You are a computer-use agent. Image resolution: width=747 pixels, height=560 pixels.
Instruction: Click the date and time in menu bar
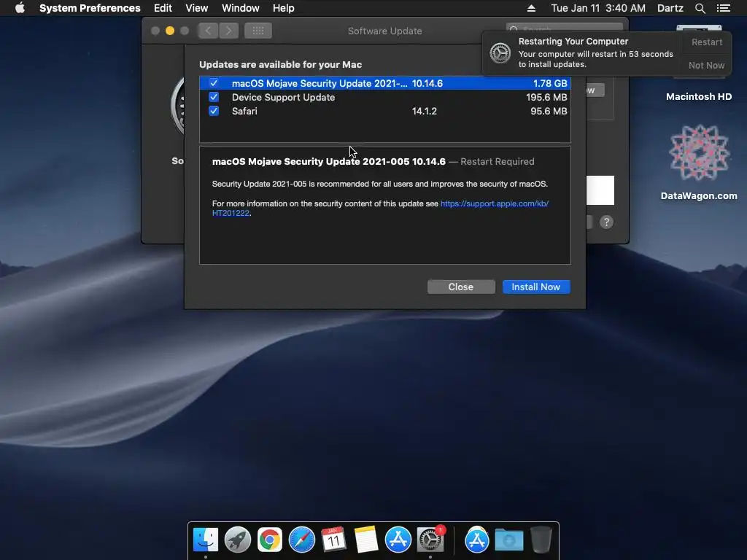click(x=598, y=8)
